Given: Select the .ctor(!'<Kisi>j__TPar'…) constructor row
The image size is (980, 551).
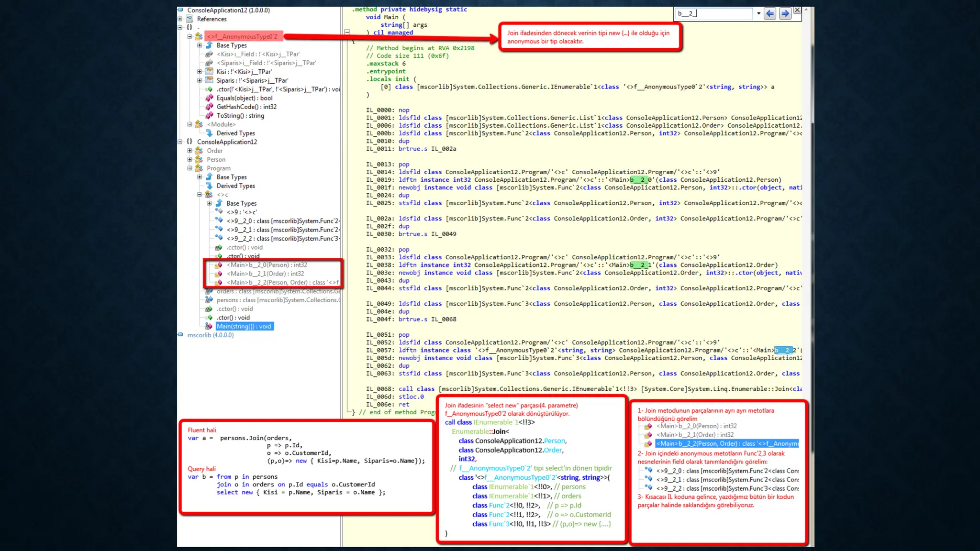Looking at the screenshot, I should [278, 89].
